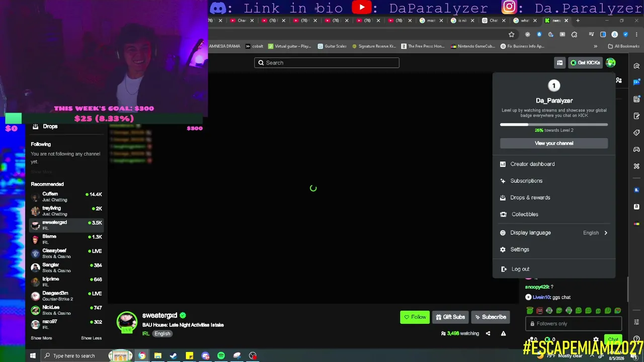Viewport: 644px width, 362px height.
Task: Open Drops in the left sidebar
Action: 45,127
